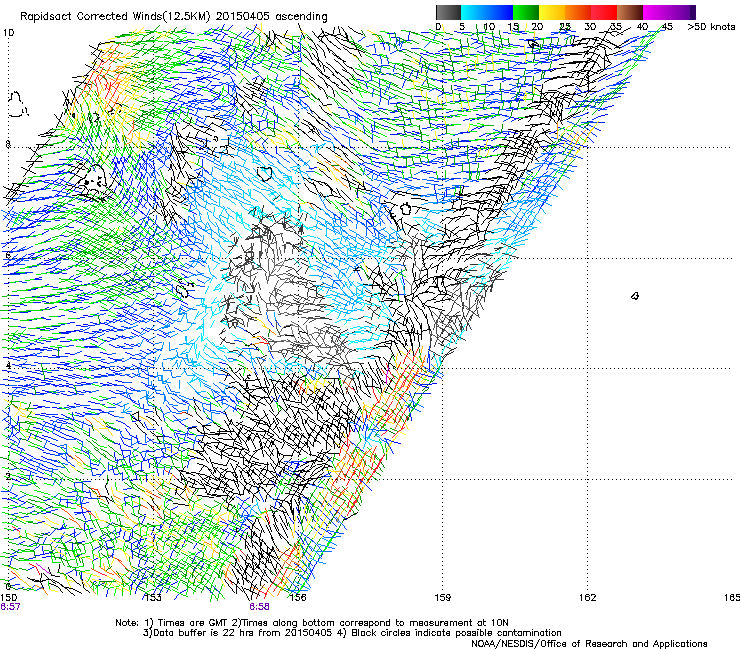Screen dimensions: 740x650
Task: Click the cyan-blue 5-15 knots legend swatch
Action: 487,12
